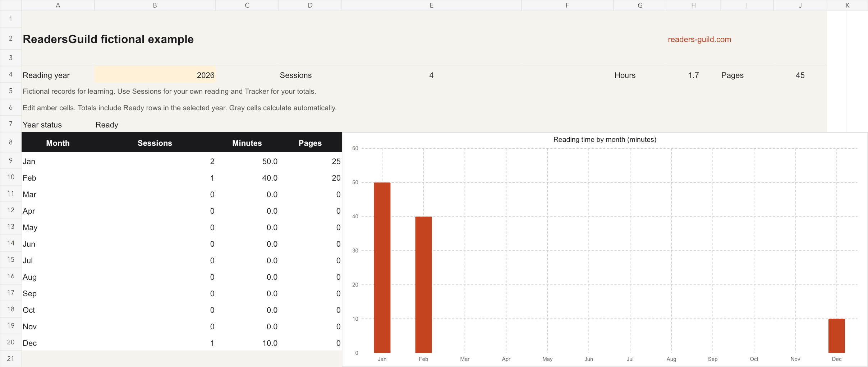Select the Minutes header cell
868x367 pixels.
coord(247,143)
